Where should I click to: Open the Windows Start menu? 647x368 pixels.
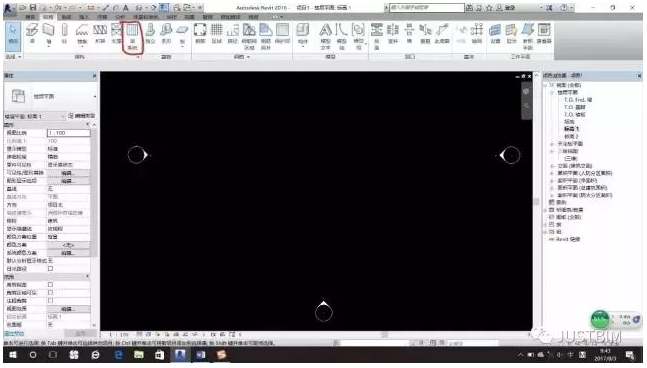click(13, 355)
